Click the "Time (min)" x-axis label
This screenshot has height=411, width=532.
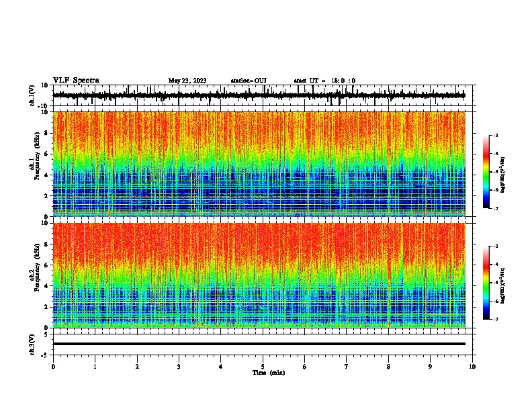coord(269,373)
